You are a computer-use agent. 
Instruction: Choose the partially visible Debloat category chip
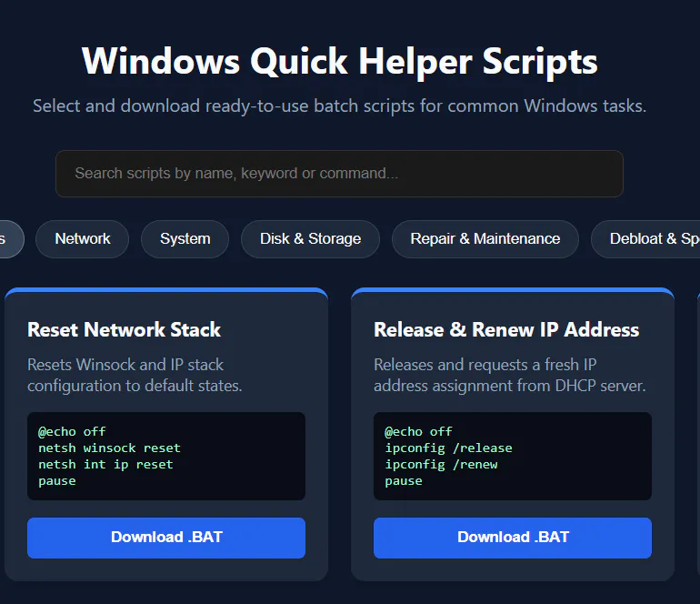tap(646, 239)
